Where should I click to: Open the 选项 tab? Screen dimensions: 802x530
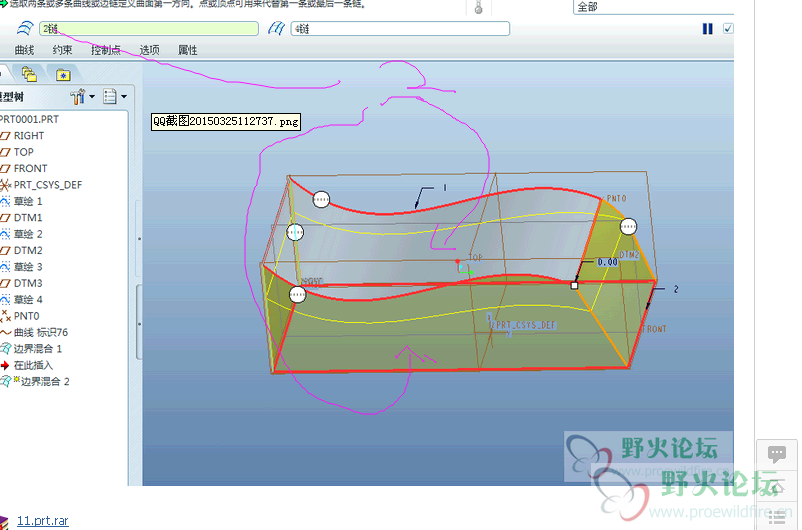149,50
